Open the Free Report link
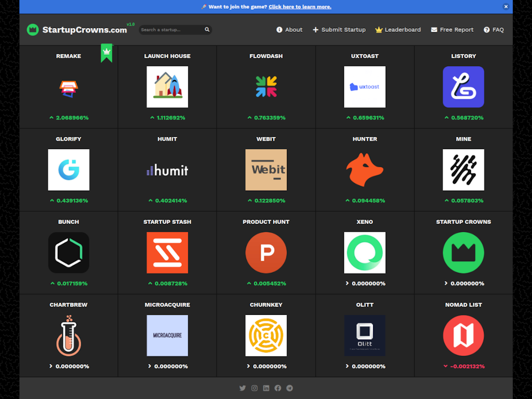Image resolution: width=532 pixels, height=399 pixels. [x=452, y=30]
